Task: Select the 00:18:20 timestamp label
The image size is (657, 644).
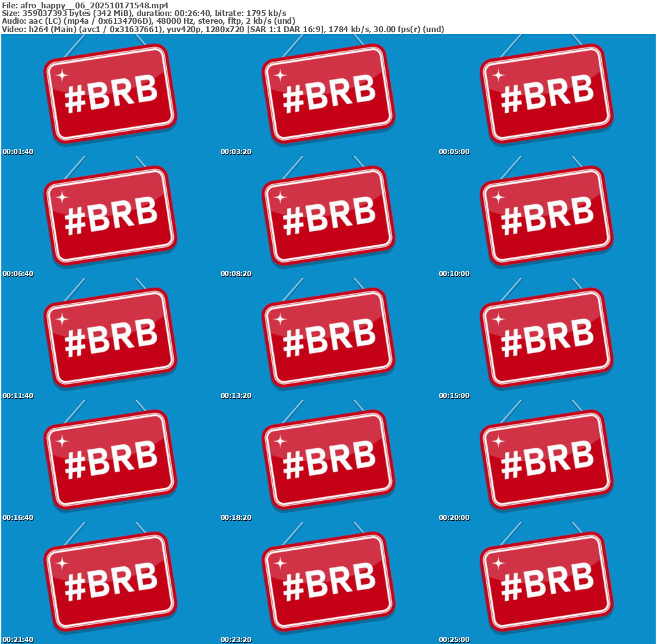Action: 236,518
